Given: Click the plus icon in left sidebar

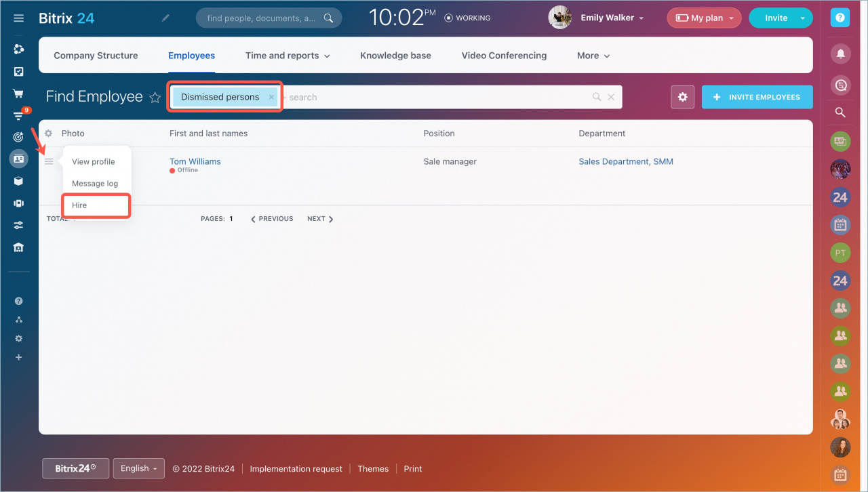Looking at the screenshot, I should coord(18,357).
